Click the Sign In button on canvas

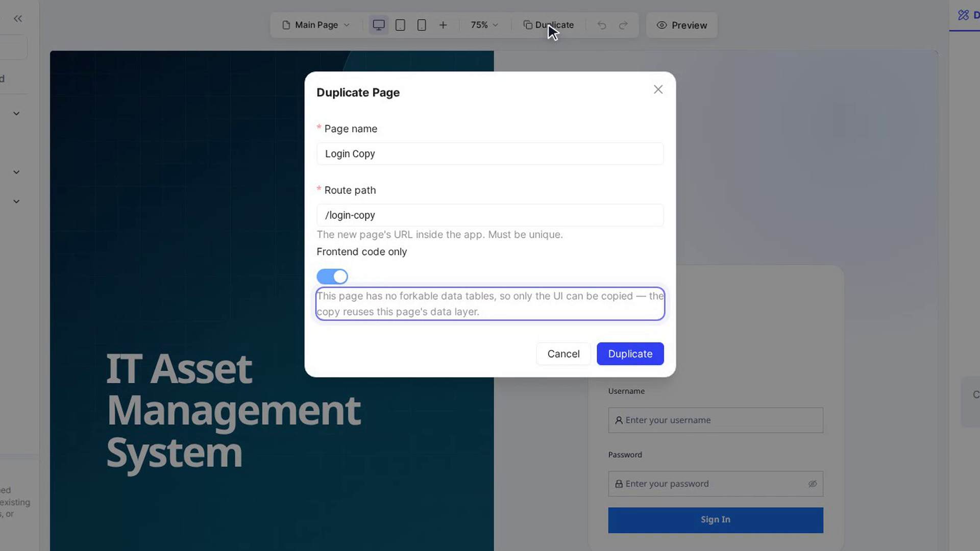coord(715,520)
